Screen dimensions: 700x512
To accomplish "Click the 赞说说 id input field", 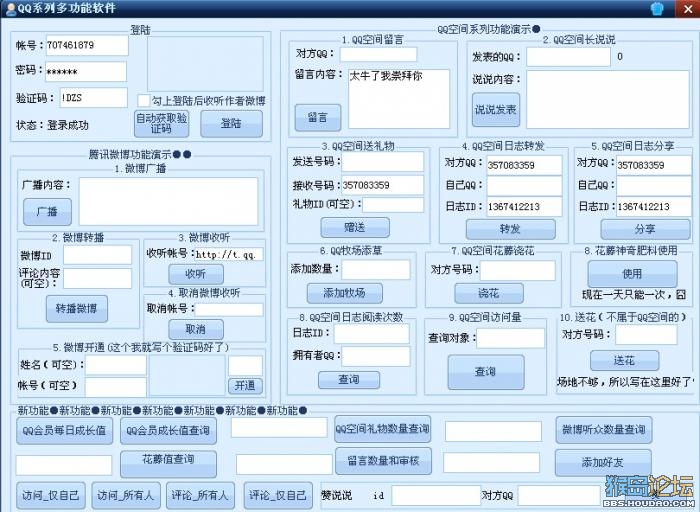I will pos(436,495).
